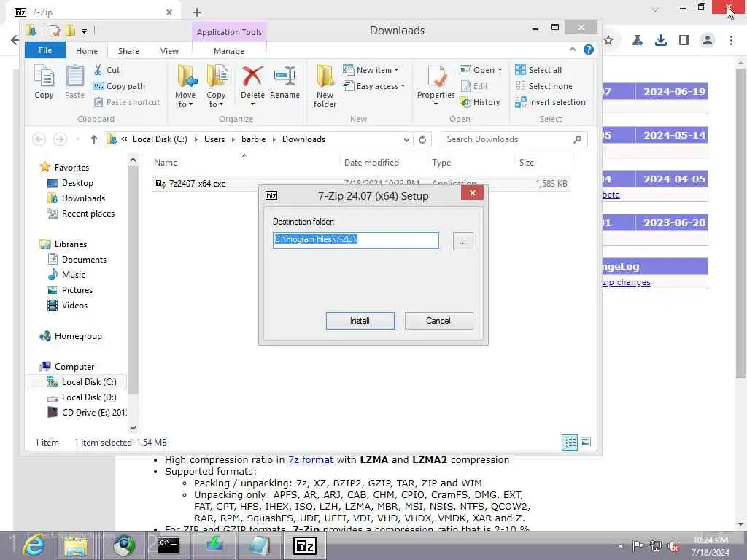The width and height of the screenshot is (747, 560).
Task: Click Select all in the ribbon
Action: tap(538, 70)
